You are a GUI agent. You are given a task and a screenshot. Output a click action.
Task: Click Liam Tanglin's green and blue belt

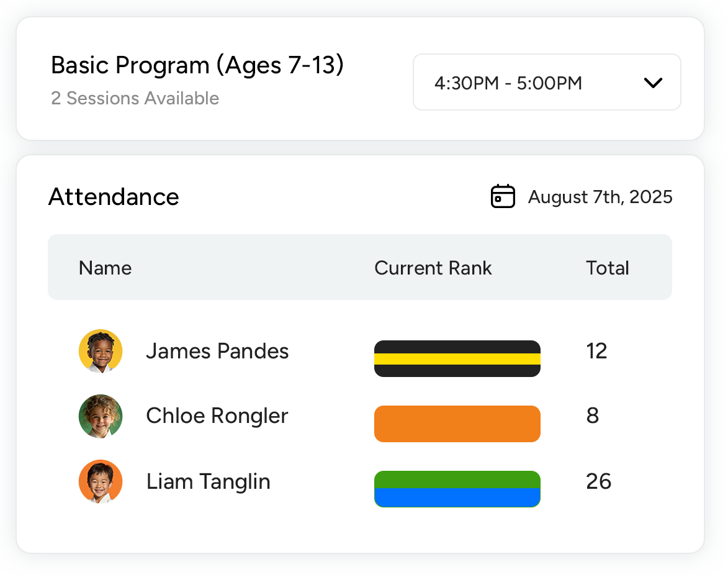pos(457,489)
